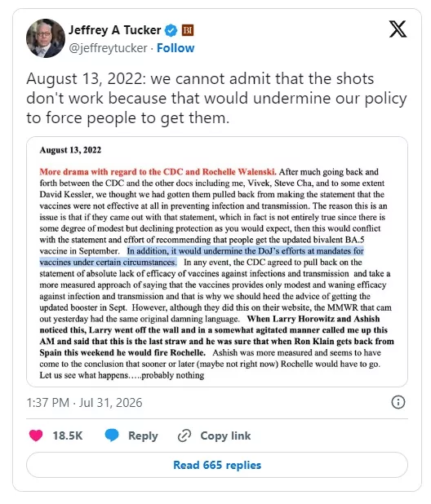Viewport: 431px width, 504px height.
Task: Follow @jeffreytucker
Action: [176, 48]
